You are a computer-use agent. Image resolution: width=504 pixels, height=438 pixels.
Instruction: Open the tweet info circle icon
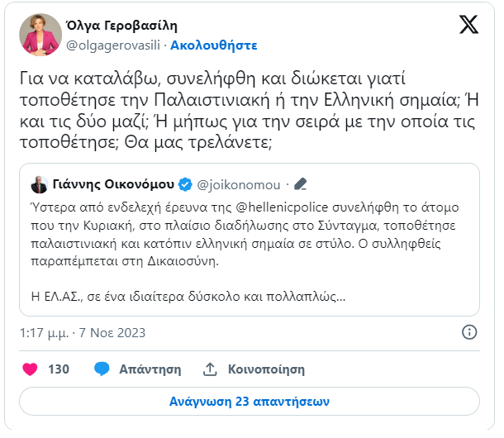469,332
